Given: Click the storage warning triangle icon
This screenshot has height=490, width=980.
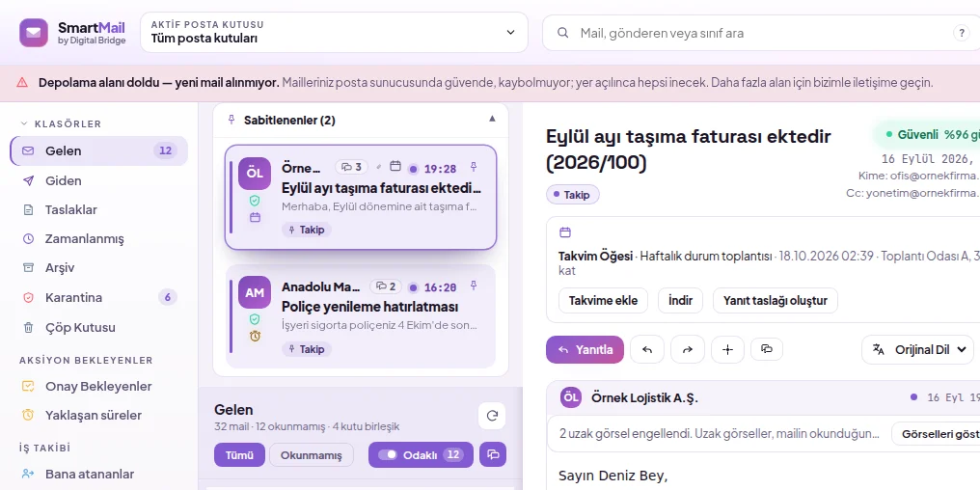Looking at the screenshot, I should click(22, 83).
